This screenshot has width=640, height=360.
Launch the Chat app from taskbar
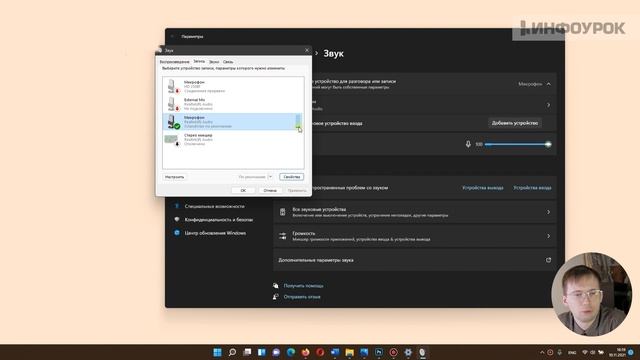(x=276, y=352)
